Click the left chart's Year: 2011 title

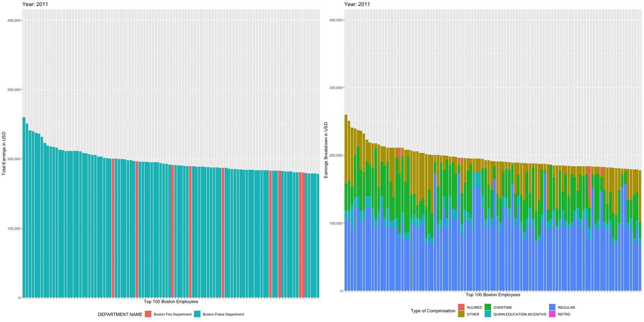tap(35, 4)
